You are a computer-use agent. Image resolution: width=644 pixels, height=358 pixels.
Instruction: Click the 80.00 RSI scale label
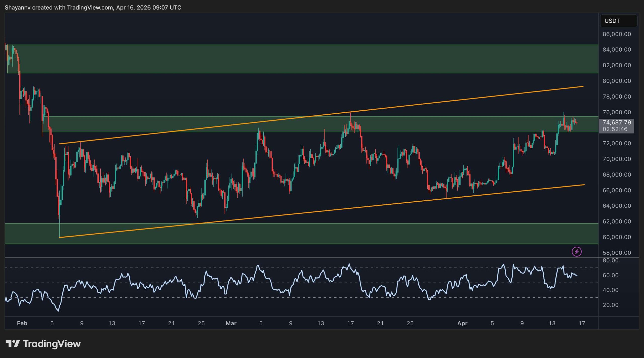pyautogui.click(x=610, y=260)
